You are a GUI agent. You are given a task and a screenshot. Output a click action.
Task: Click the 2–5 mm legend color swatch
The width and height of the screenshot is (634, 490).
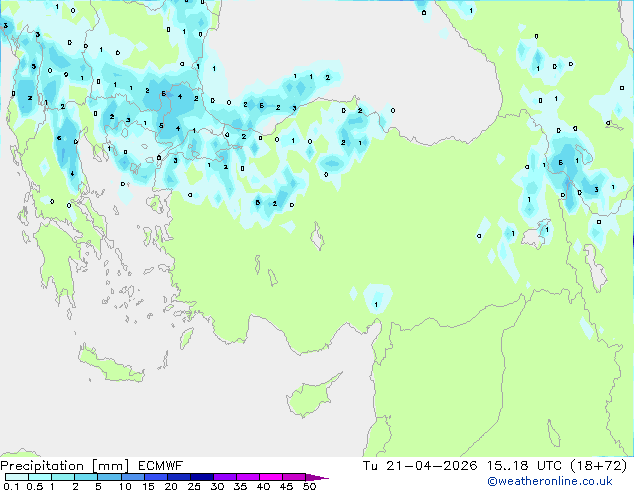(86, 477)
